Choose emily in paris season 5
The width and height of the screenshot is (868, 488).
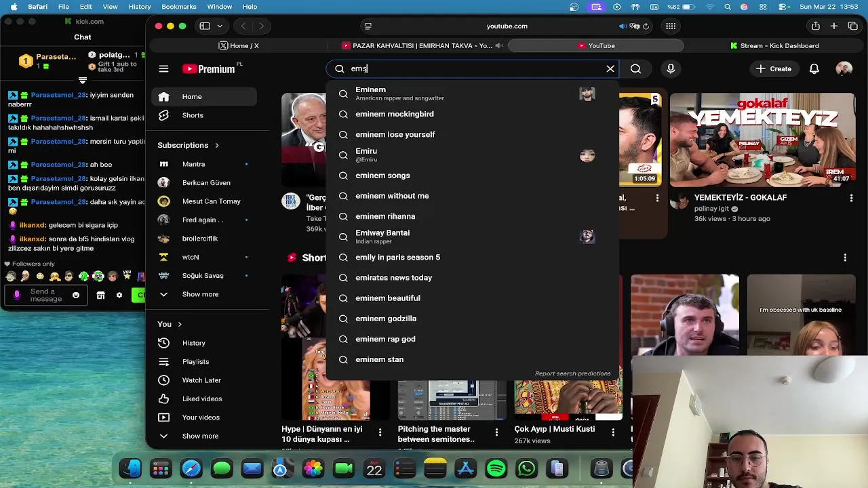[473, 257]
